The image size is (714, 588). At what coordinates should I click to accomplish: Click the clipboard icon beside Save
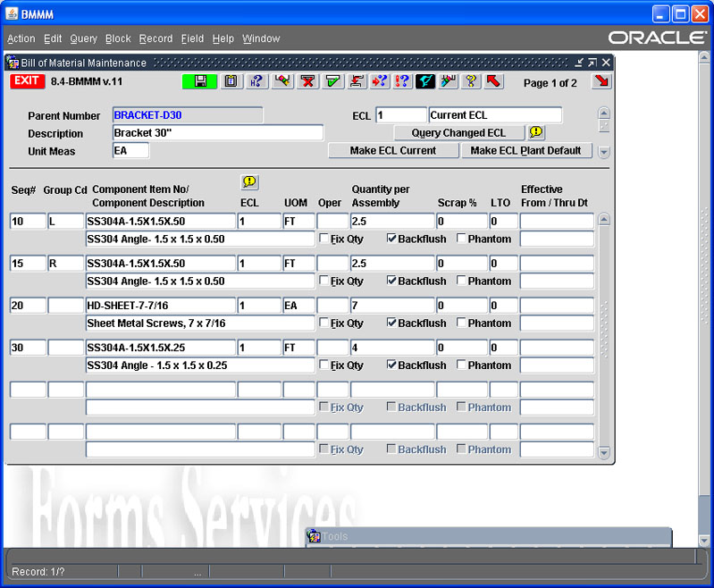click(231, 81)
